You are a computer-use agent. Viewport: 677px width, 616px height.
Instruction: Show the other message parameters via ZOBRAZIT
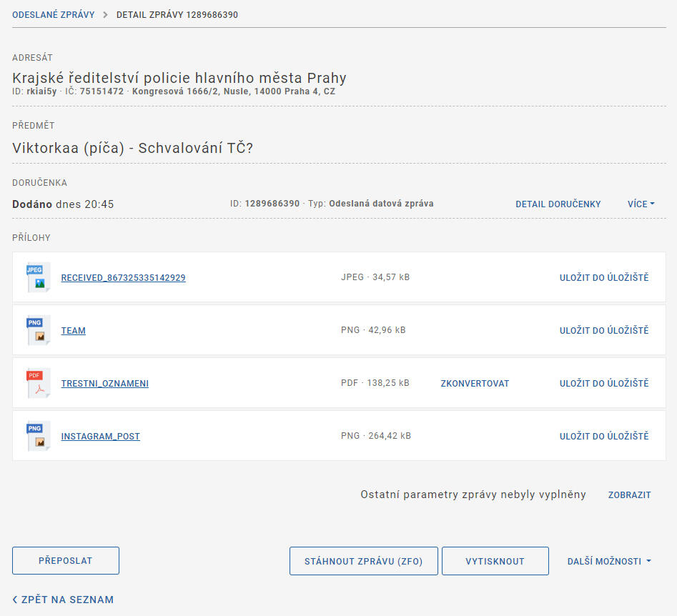click(629, 495)
